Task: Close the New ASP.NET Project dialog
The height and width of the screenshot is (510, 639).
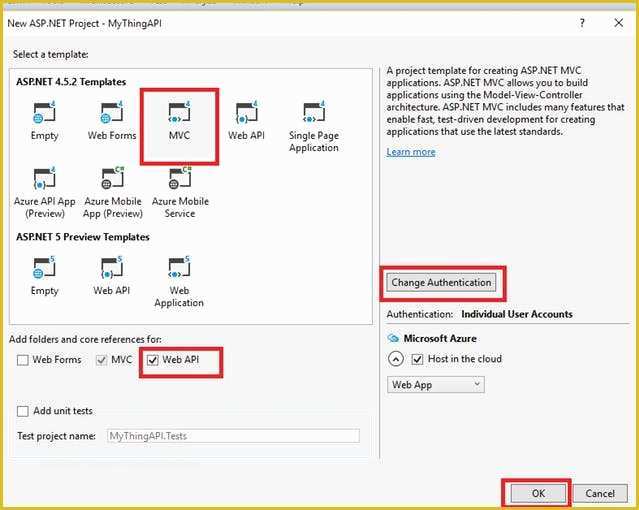Action: point(619,23)
